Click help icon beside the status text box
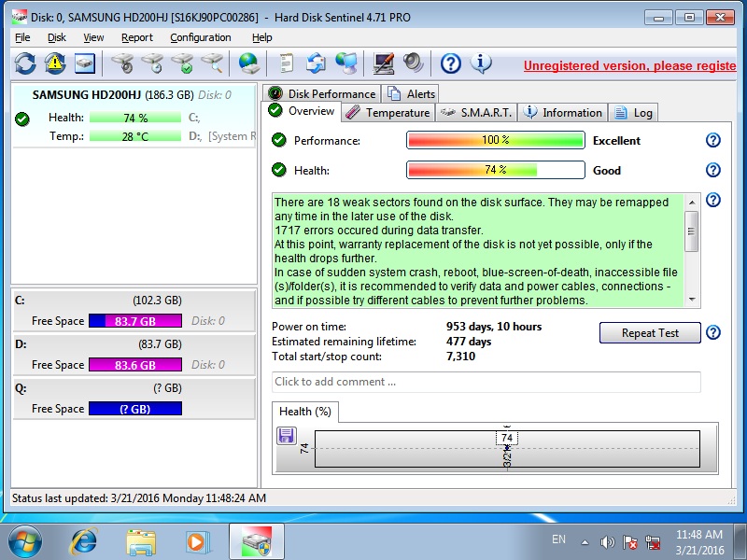 click(x=713, y=200)
